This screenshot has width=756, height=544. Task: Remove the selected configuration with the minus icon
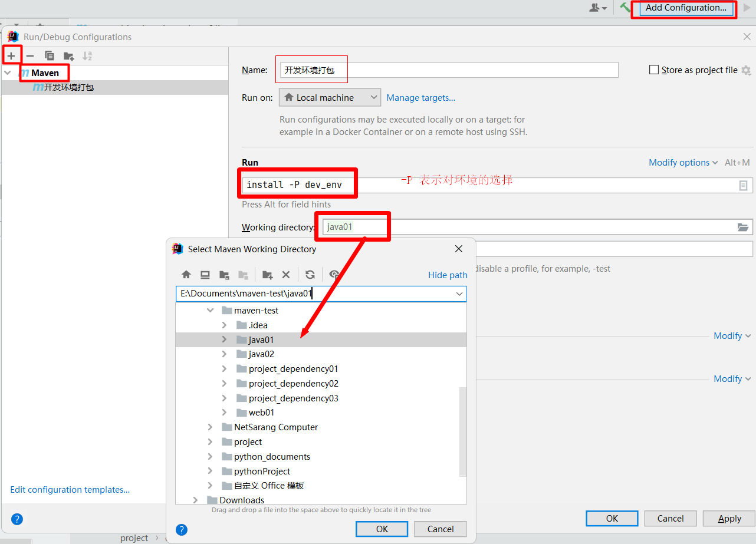tap(30, 56)
